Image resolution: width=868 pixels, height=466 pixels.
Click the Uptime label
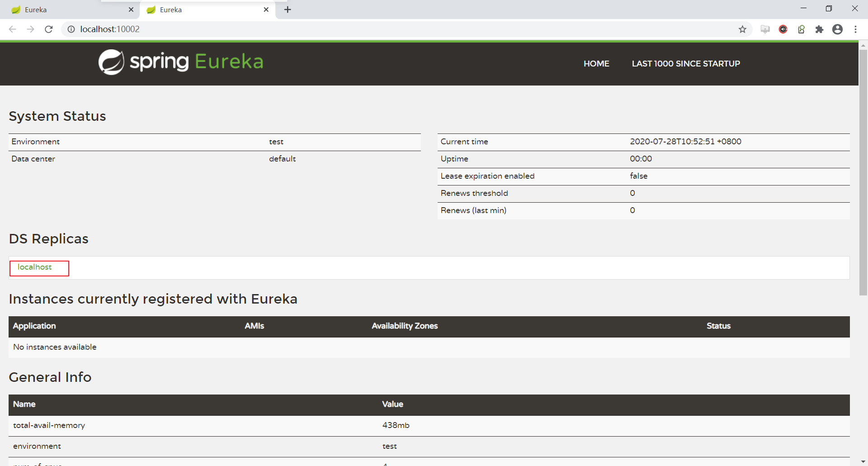pos(454,159)
